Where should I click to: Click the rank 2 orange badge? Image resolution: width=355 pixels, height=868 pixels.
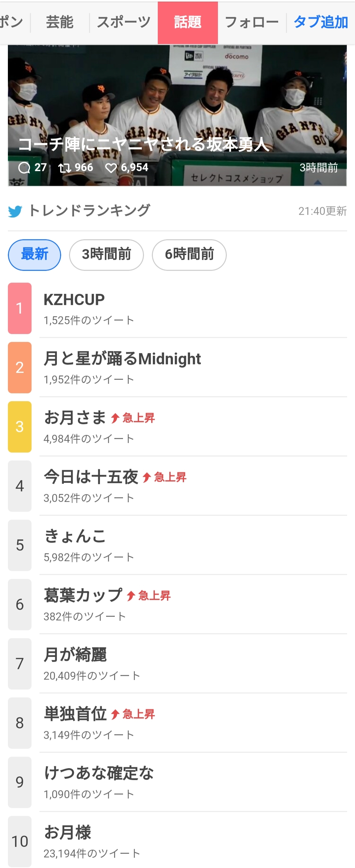19,367
